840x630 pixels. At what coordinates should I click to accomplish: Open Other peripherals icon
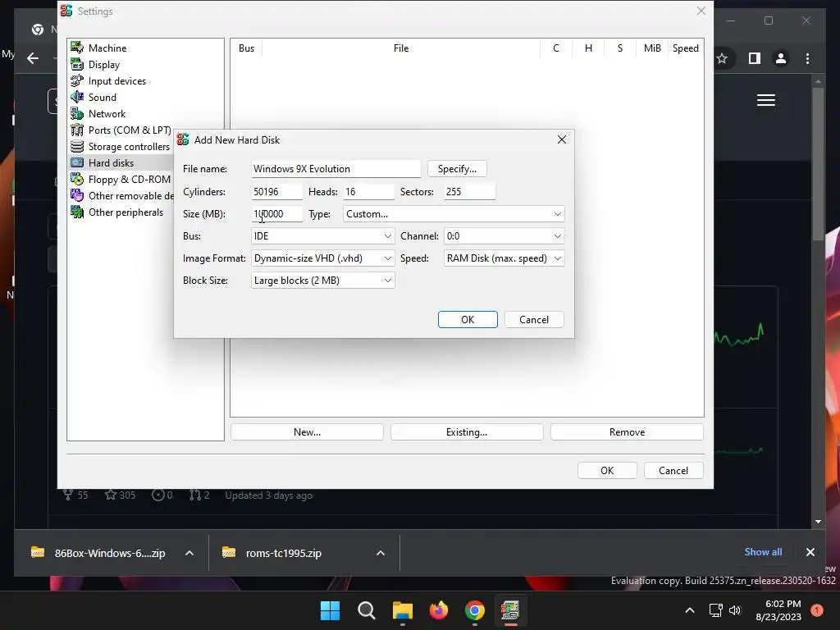pyautogui.click(x=77, y=212)
